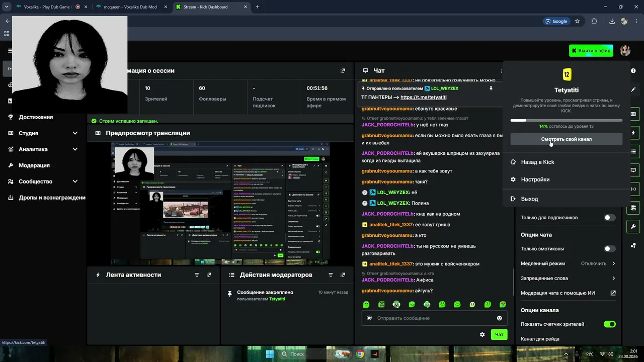This screenshot has width=644, height=362.
Task: Open the Chrome tab search dropdown
Action: pos(7,7)
